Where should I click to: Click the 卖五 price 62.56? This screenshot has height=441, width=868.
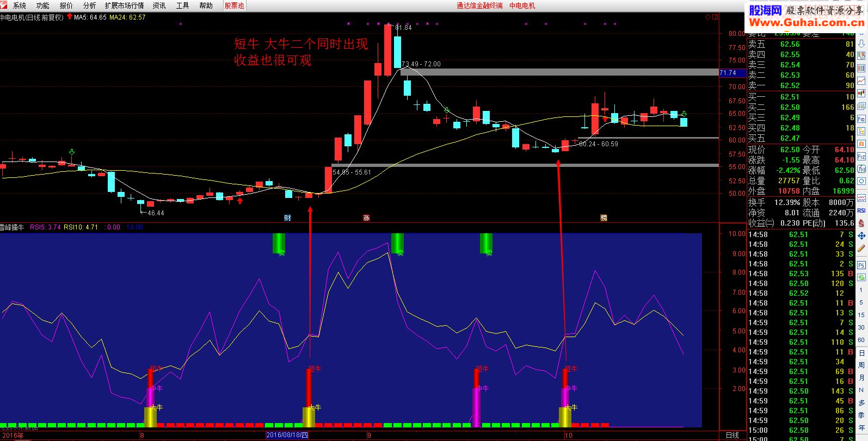790,44
